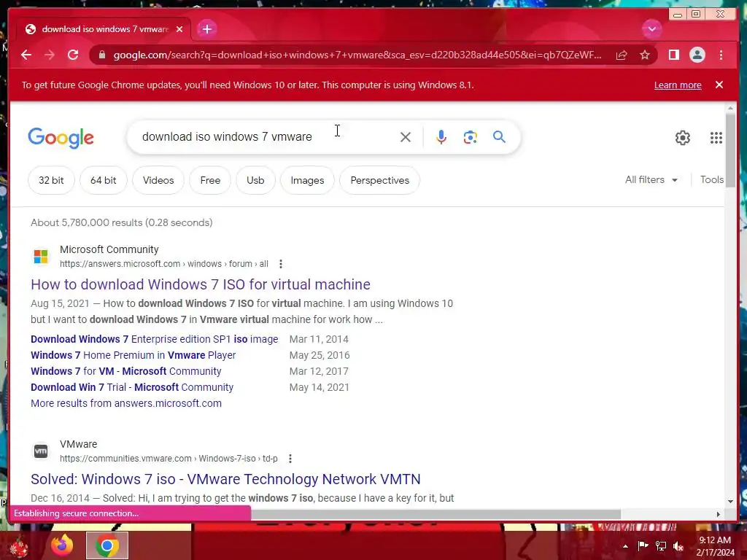Search by image with Google Lens
The width and height of the screenshot is (747, 560).
coord(471,137)
